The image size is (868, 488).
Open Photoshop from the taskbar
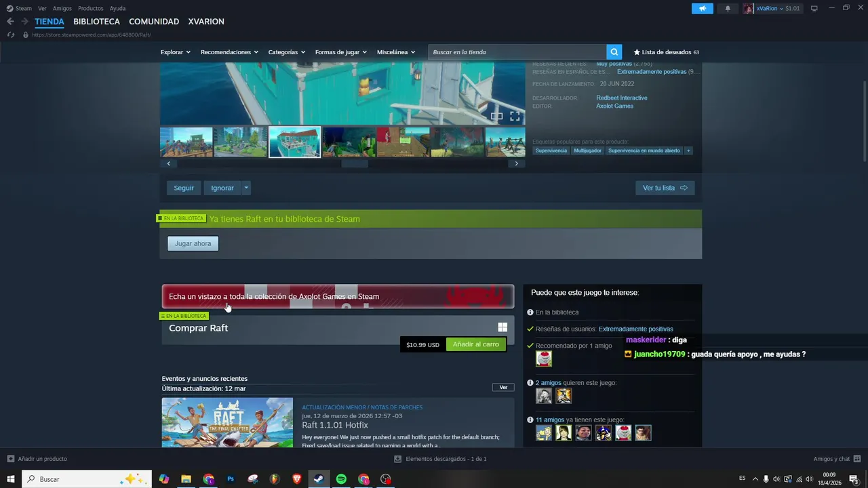pos(231,479)
